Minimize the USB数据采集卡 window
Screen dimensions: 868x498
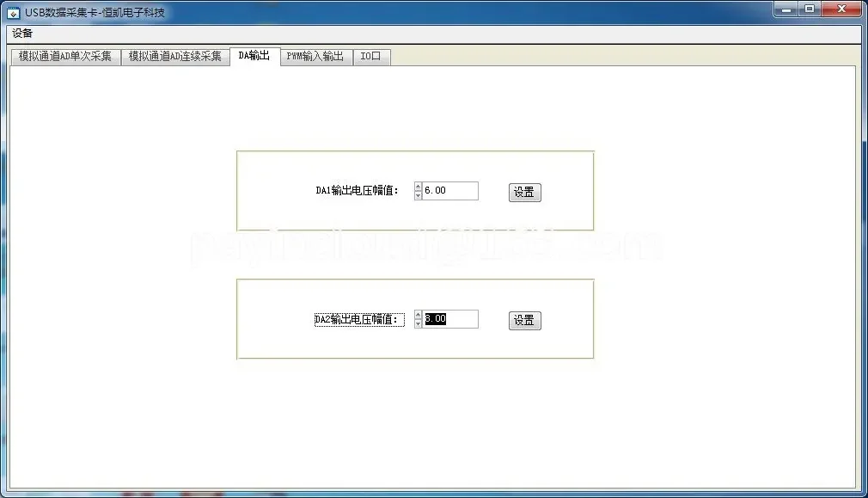pyautogui.click(x=786, y=9)
